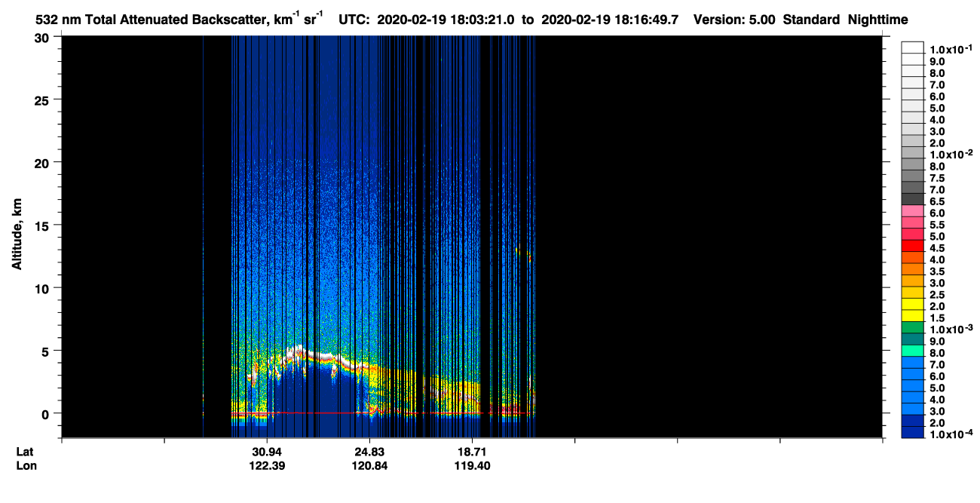The height and width of the screenshot is (503, 980).
Task: Click the 4.5 colorbar label
Action: (x=937, y=247)
